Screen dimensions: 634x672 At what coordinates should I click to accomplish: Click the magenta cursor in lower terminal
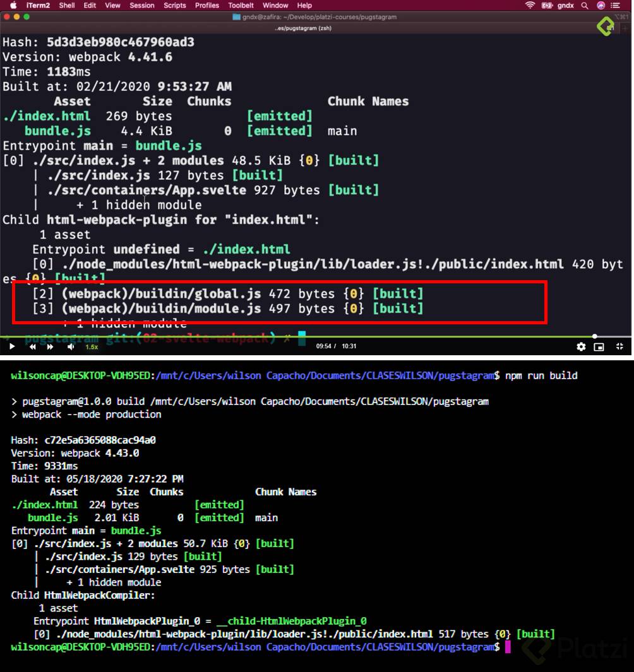pyautogui.click(x=508, y=647)
